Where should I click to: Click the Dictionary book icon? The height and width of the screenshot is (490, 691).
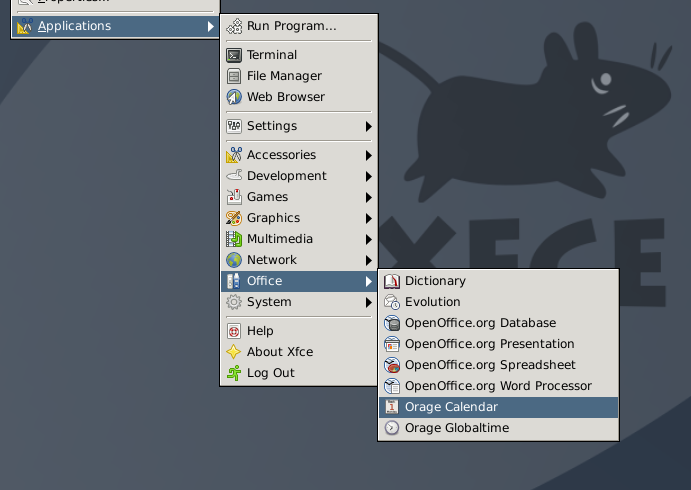click(392, 281)
